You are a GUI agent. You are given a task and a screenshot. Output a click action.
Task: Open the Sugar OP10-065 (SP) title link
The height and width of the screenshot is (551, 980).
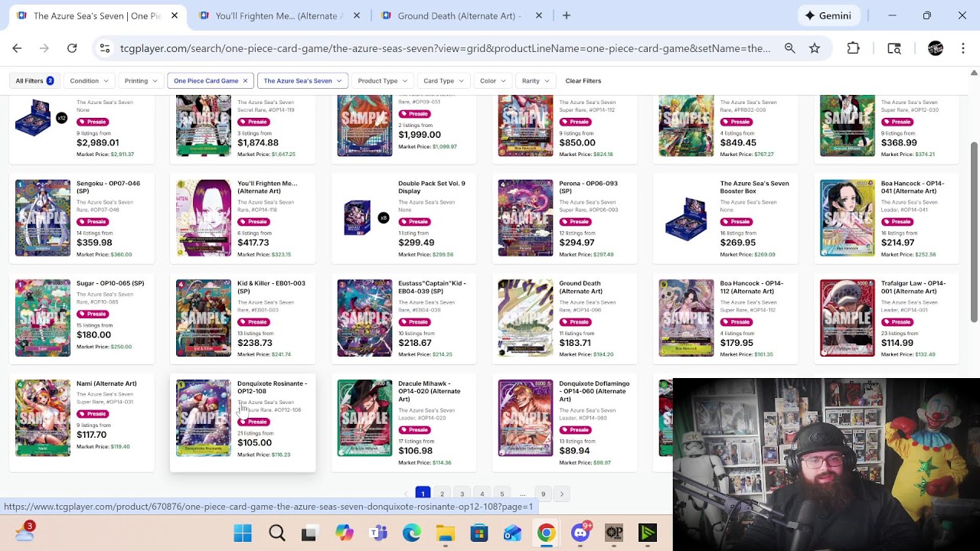tap(110, 283)
